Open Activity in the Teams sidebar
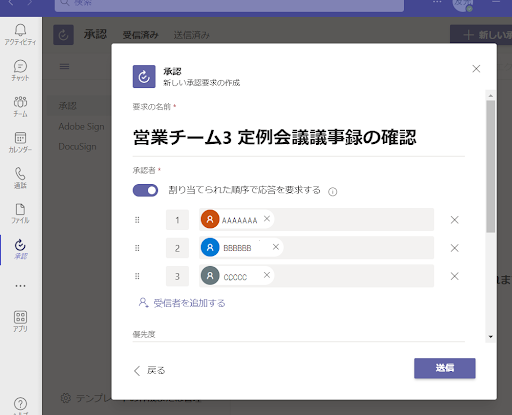Image resolution: width=512 pixels, height=415 pixels. 20,35
